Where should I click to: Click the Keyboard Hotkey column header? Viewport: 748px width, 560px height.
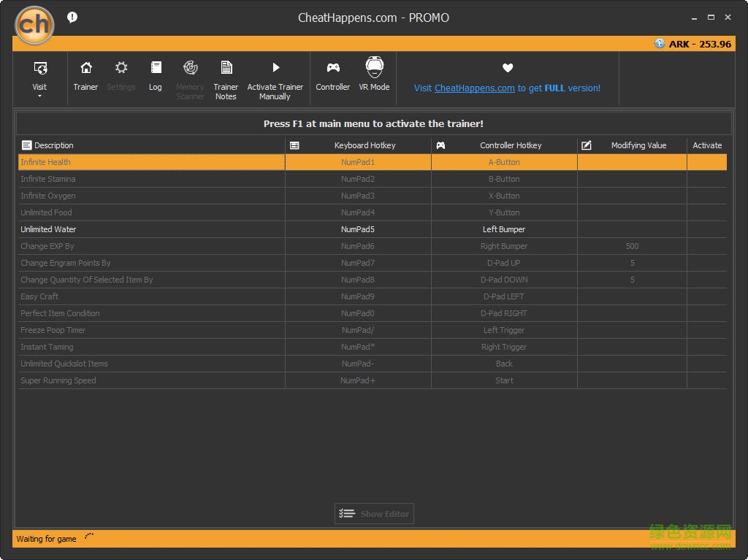[365, 145]
